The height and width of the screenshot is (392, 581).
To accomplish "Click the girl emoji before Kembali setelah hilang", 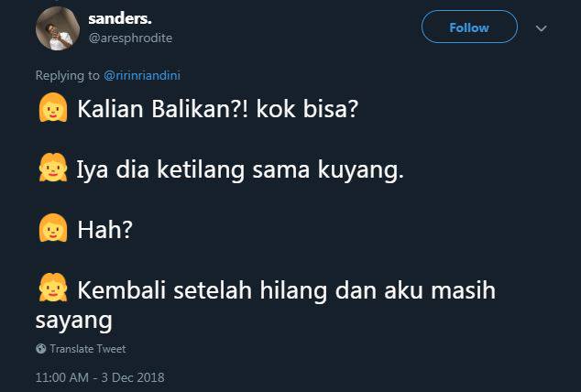I will [53, 288].
